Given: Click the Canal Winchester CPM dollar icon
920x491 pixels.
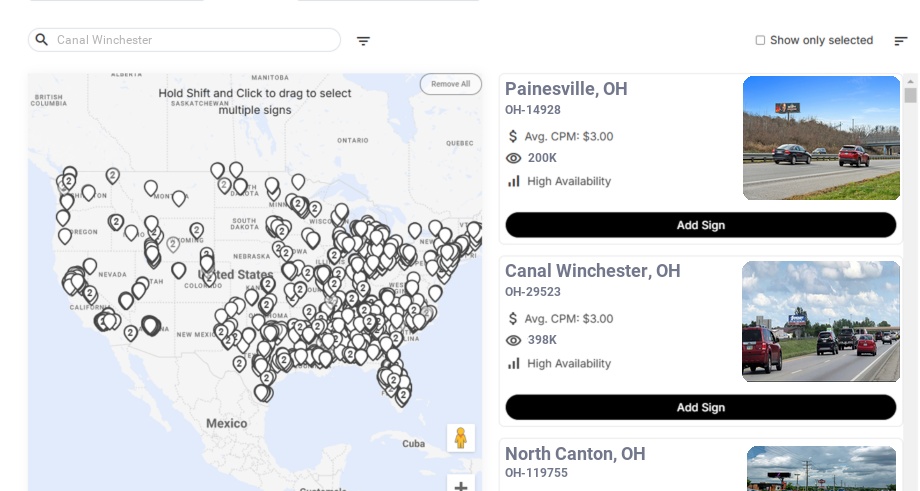Looking at the screenshot, I should 513,318.
